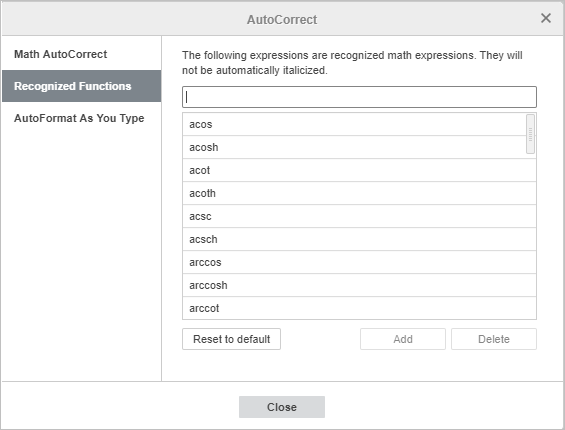
Task: Click the Add button
Action: (403, 339)
